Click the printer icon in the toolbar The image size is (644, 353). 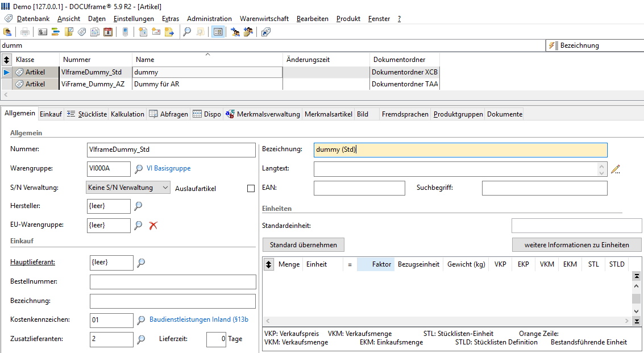coord(25,32)
